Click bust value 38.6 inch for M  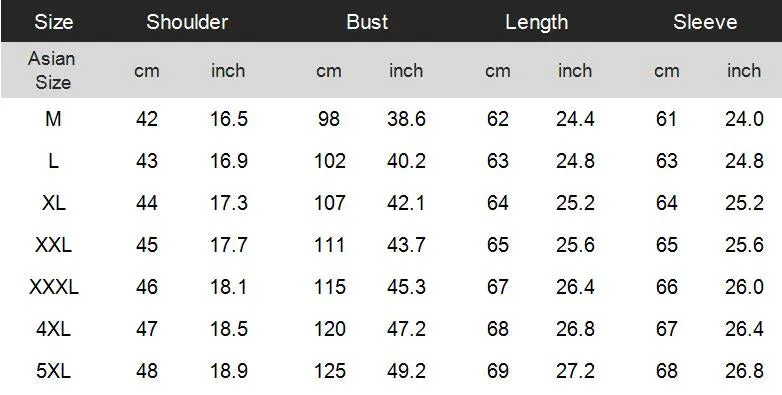point(406,119)
